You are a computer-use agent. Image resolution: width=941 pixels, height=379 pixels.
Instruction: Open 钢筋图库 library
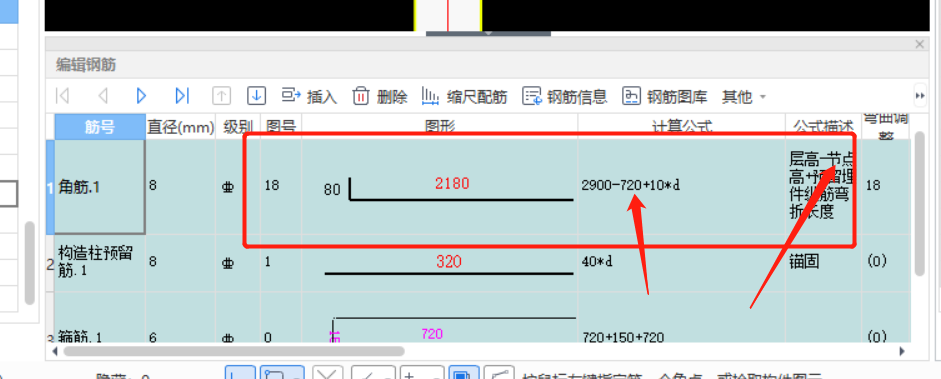click(664, 96)
